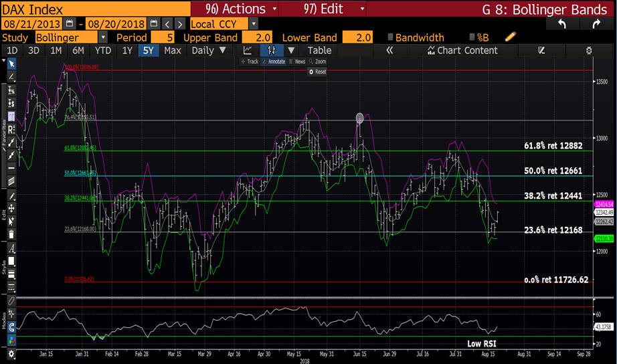Screen dimensions: 617x364
Task: Step date range forward with right arrow
Action: pos(180,24)
